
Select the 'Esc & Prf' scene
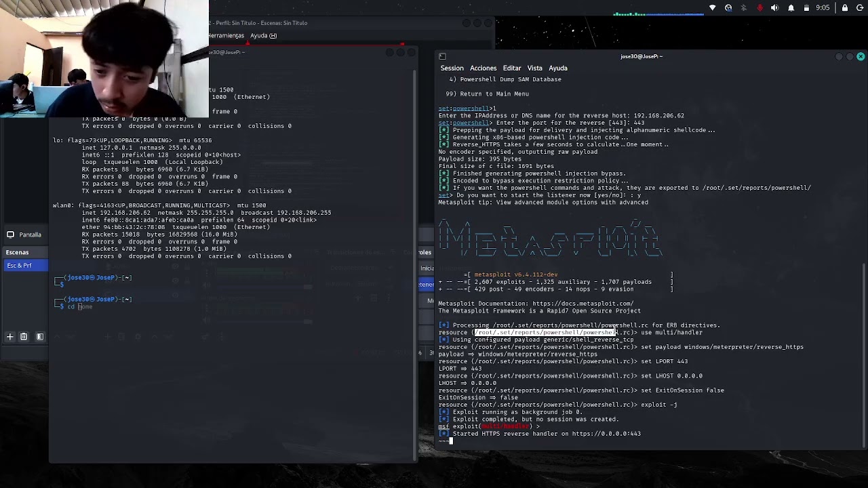(24, 266)
